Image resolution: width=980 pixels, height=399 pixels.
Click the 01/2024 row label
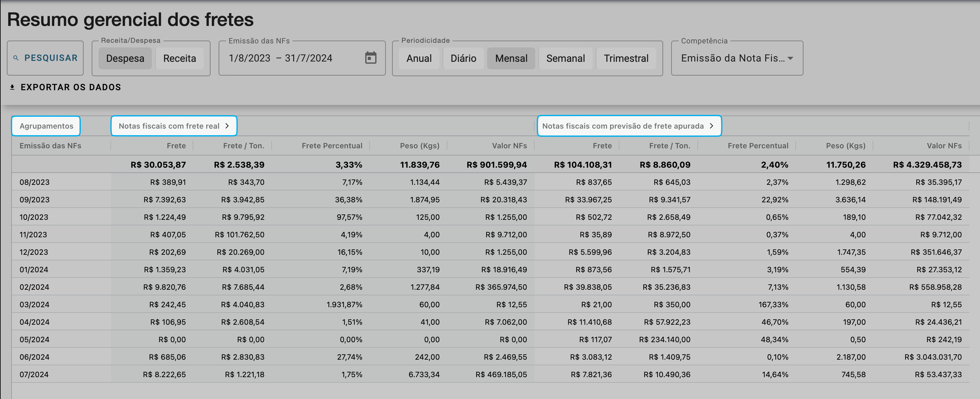tap(34, 269)
